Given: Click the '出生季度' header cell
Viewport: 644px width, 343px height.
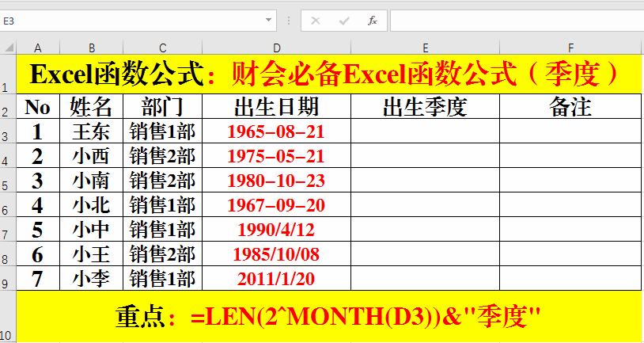Looking at the screenshot, I should [426, 106].
